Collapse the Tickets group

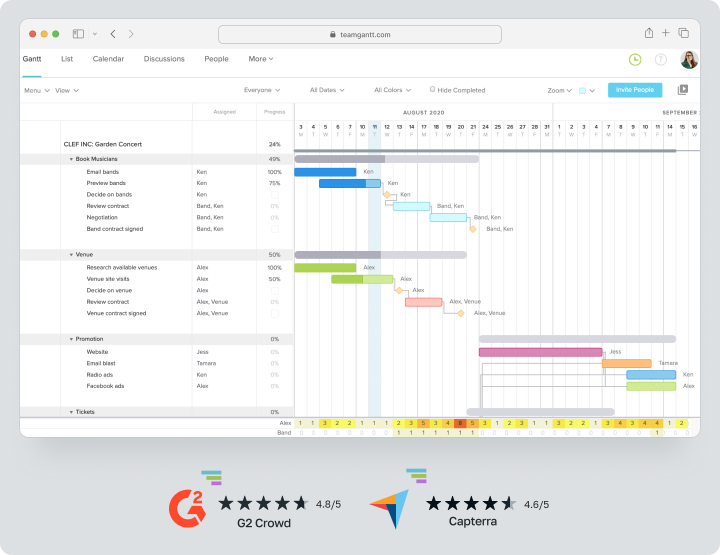click(71, 412)
